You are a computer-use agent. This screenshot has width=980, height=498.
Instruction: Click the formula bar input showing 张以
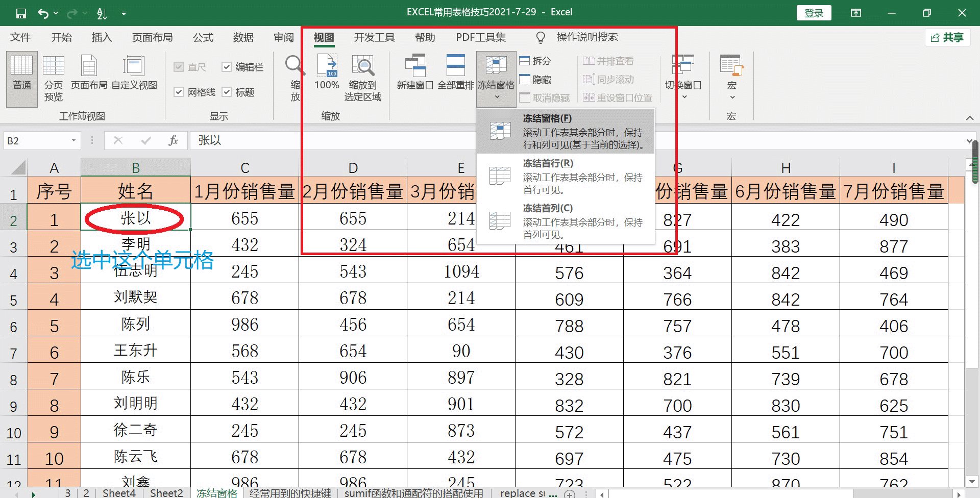[x=577, y=140]
